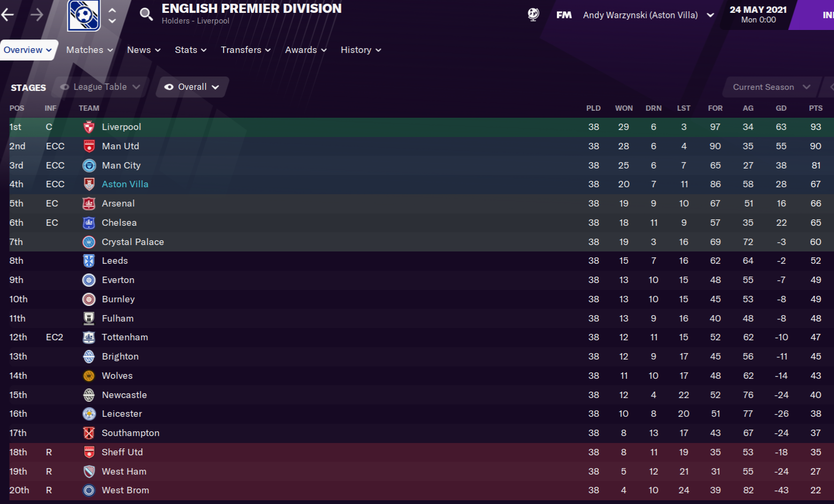This screenshot has height=504, width=834.
Task: Toggle the Overall view eye selector
Action: pos(192,87)
